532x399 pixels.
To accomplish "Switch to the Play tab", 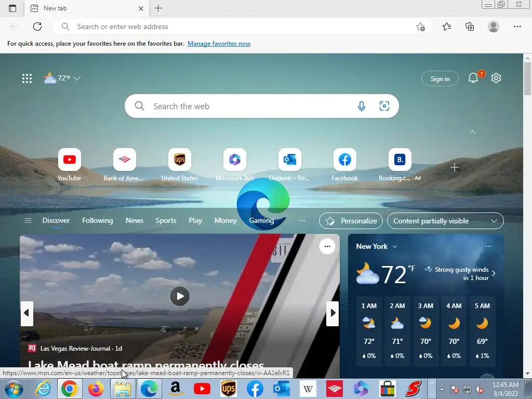I will [x=195, y=220].
